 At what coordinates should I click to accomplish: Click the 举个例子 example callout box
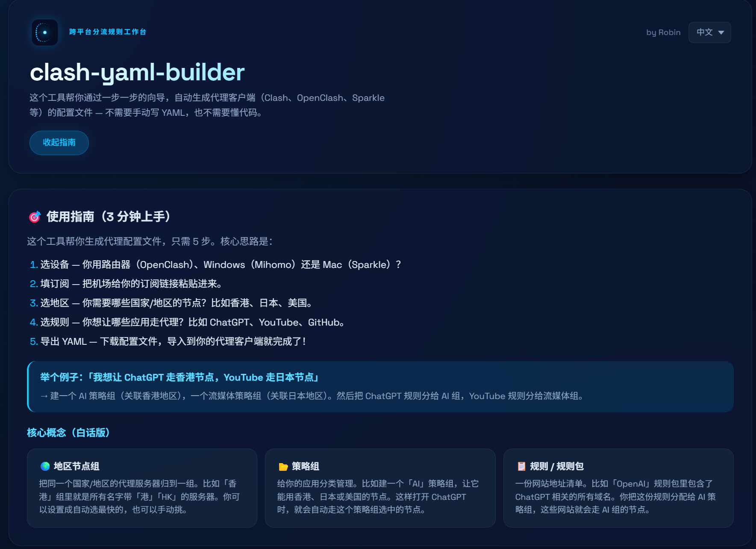tap(380, 386)
